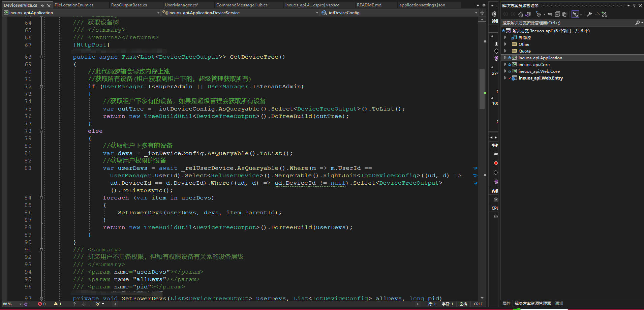Image resolution: width=644 pixels, height=310 pixels.
Task: Click the editor tab settings gear icon
Action: (x=484, y=5)
